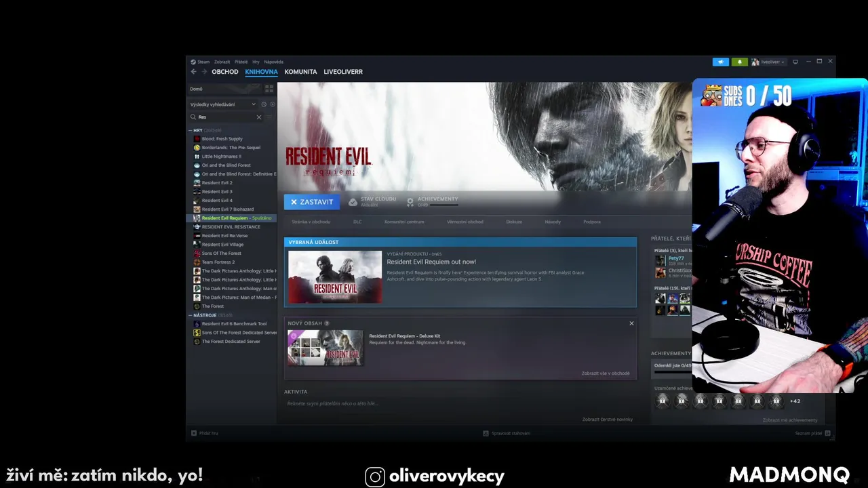Open the liveoliverr account dropdown
This screenshot has height=488, width=868.
[768, 62]
